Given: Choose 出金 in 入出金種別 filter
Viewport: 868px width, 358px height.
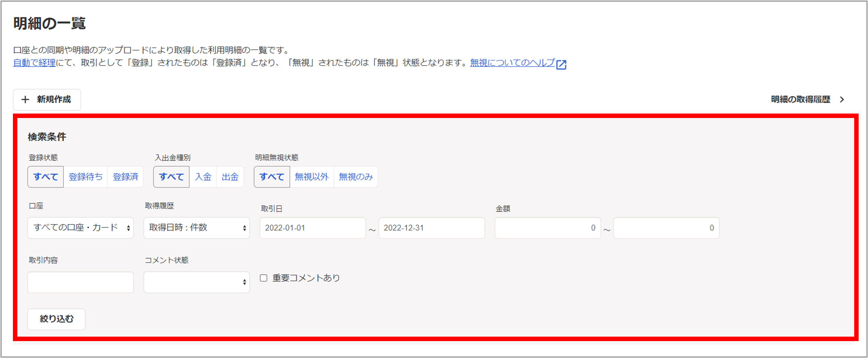Looking at the screenshot, I should click(230, 177).
